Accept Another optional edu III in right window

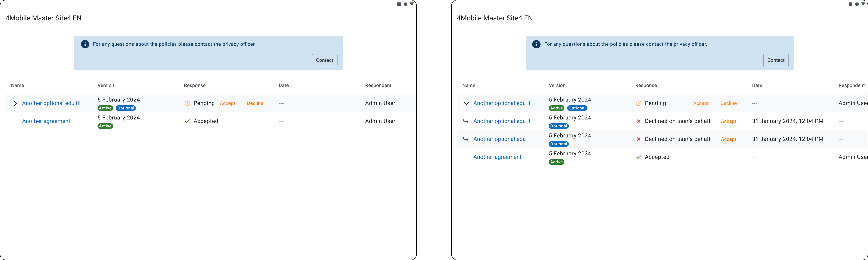tap(701, 103)
